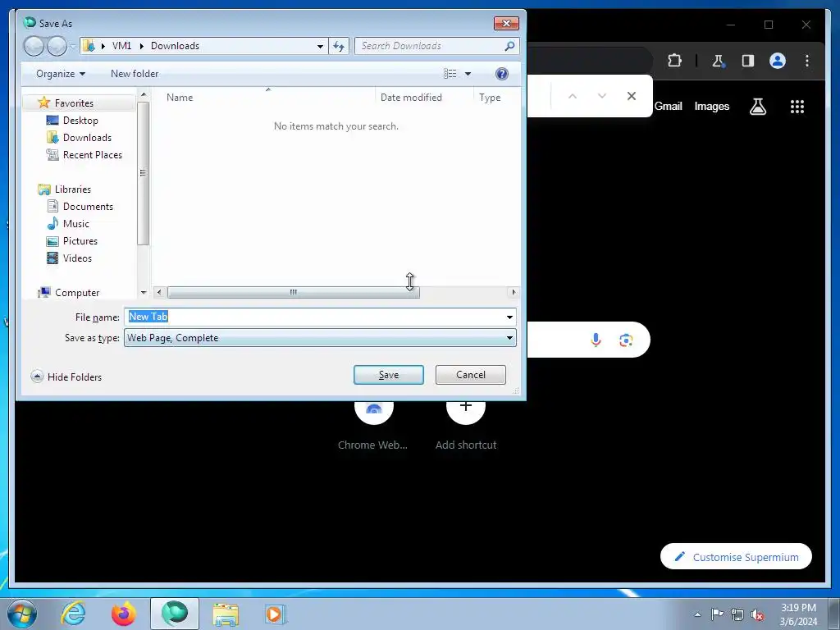Open recent pages dropdown near nav arrows
The height and width of the screenshot is (630, 840).
tap(73, 46)
